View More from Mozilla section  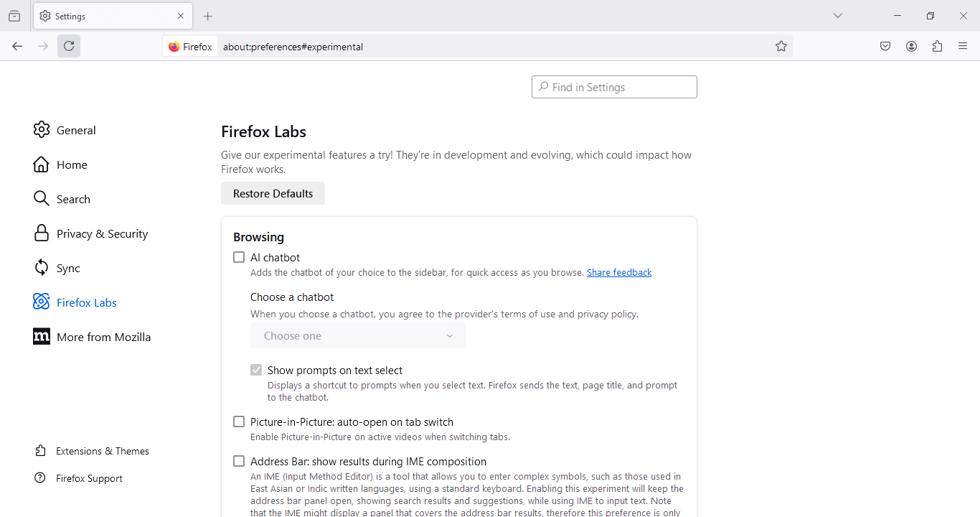click(103, 337)
